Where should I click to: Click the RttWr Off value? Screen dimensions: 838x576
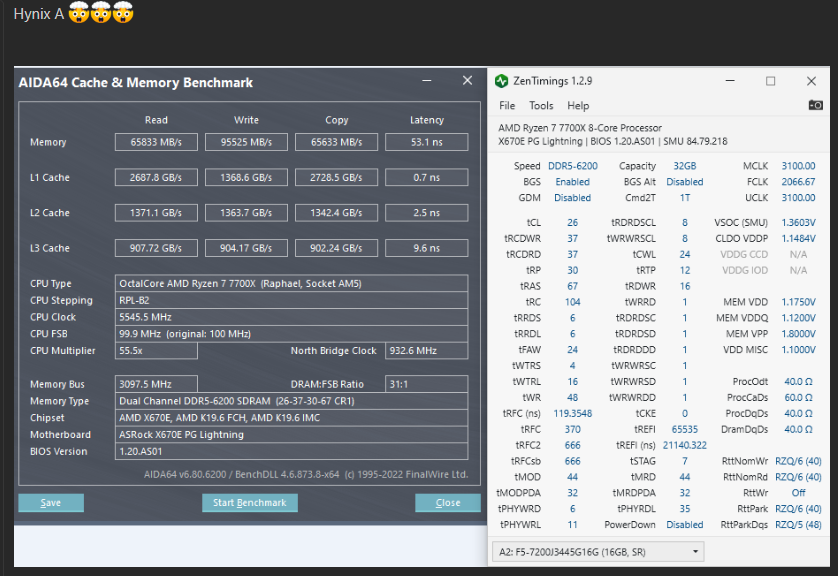(x=798, y=493)
